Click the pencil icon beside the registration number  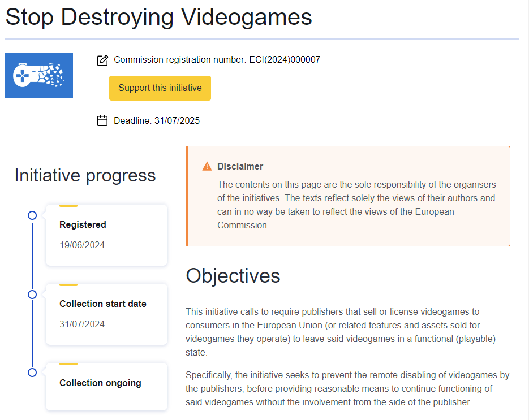pos(102,60)
